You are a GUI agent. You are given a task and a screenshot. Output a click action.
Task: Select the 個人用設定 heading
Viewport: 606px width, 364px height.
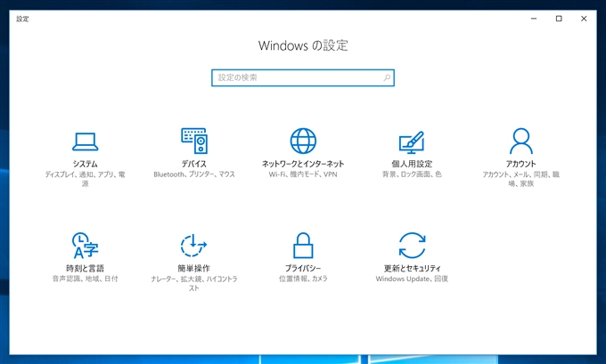(412, 164)
